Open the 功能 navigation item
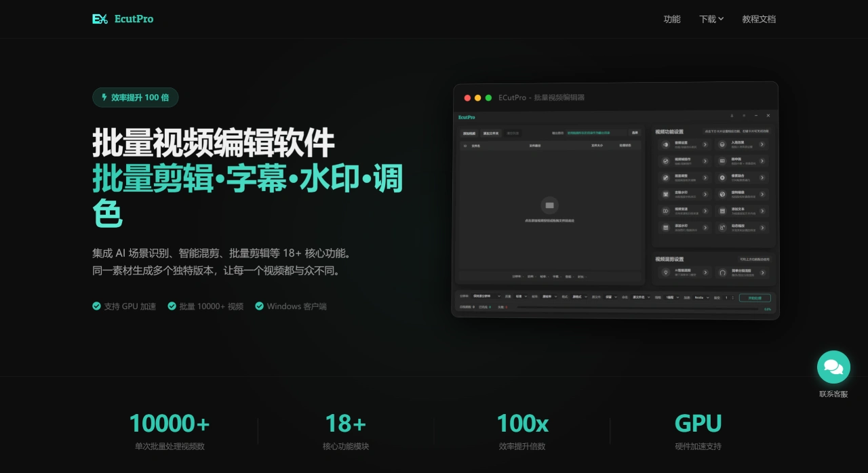The width and height of the screenshot is (868, 473). click(x=672, y=19)
